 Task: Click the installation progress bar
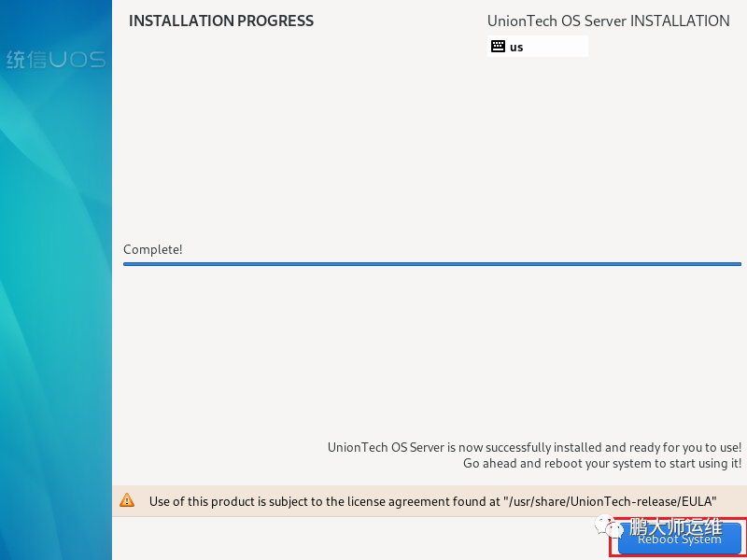pyautogui.click(x=432, y=264)
